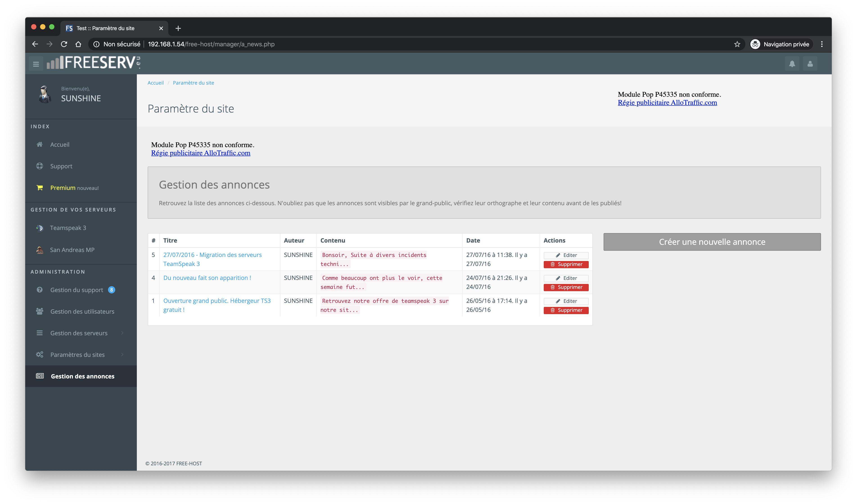Open 'Ouverture grand public' announcement link
The image size is (857, 504).
217,301
